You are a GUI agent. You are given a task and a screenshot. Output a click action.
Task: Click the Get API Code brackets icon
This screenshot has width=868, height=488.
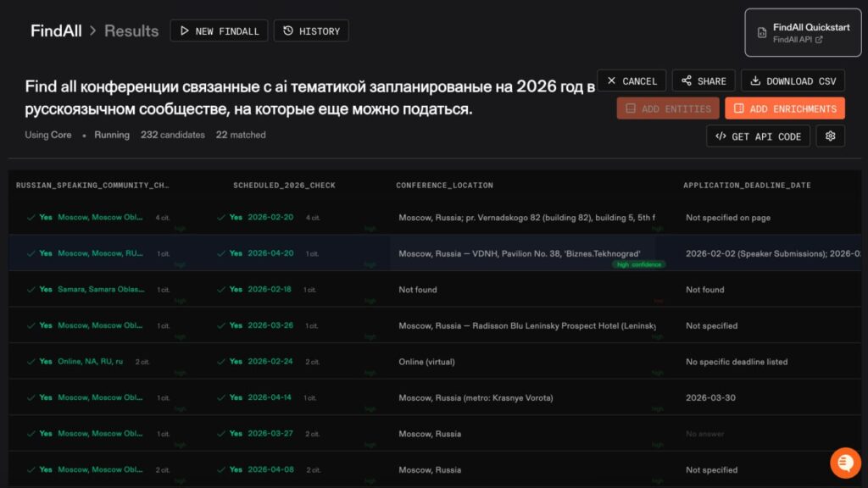coord(720,136)
